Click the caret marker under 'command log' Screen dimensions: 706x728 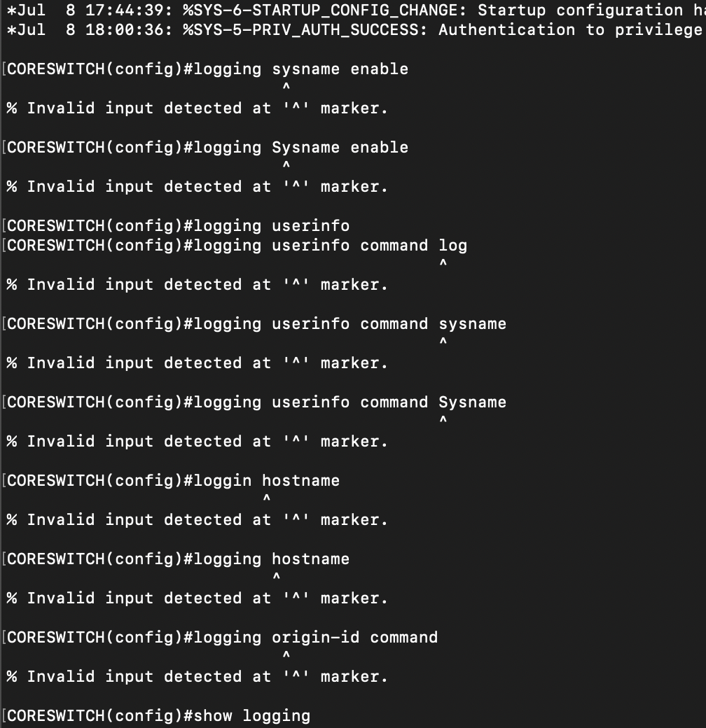coord(443,263)
